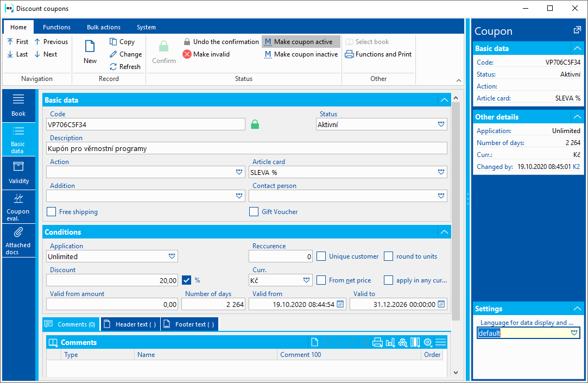Collapse the Basic data form section

click(444, 100)
